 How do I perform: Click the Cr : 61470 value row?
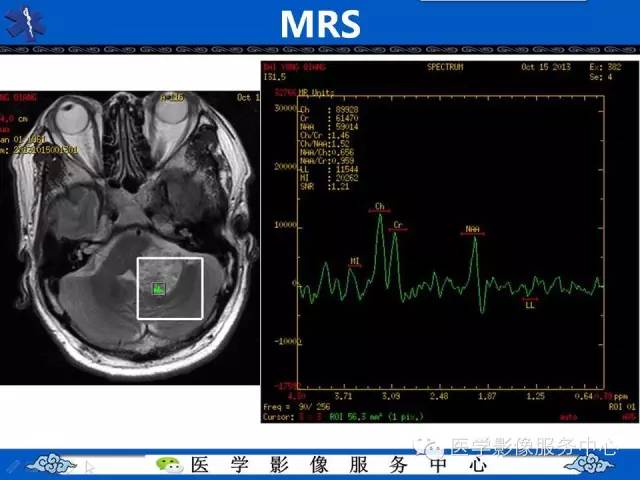[x=329, y=118]
